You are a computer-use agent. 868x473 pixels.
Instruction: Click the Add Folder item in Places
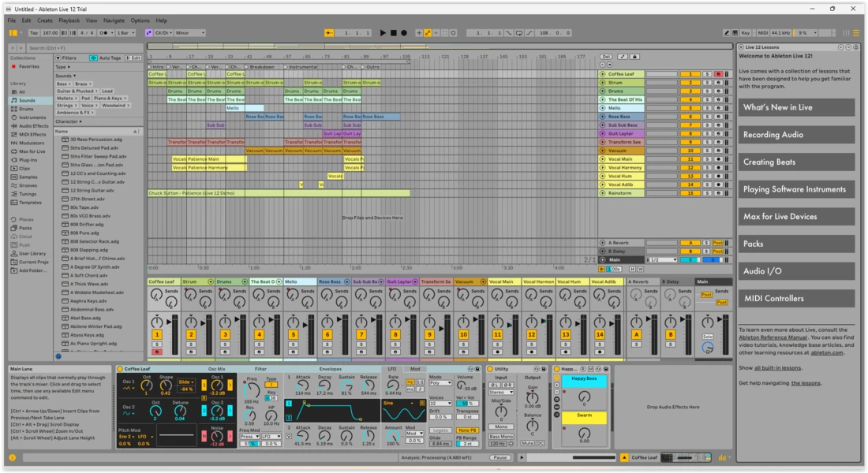[32, 270]
